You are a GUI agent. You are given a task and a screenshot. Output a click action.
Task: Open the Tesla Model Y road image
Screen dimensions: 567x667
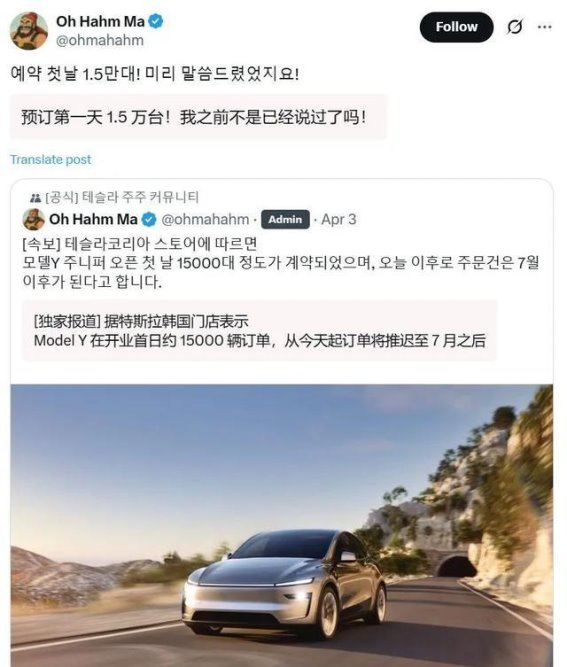coord(282,525)
